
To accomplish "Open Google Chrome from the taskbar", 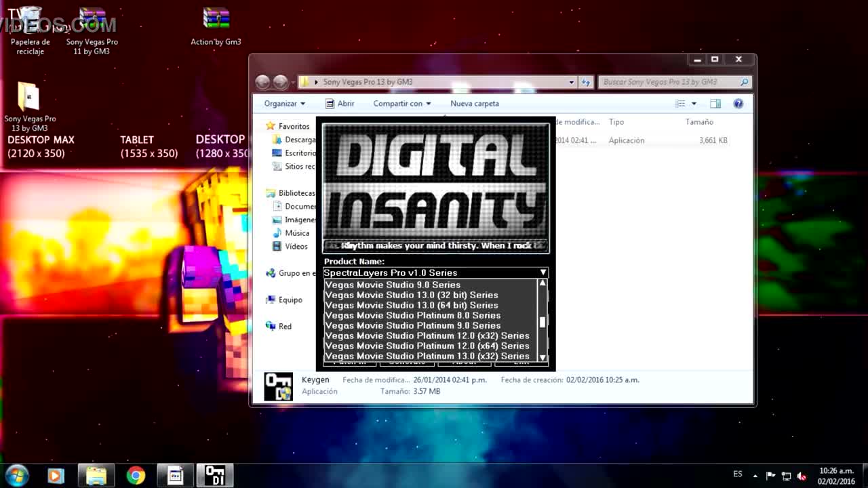I will click(136, 476).
